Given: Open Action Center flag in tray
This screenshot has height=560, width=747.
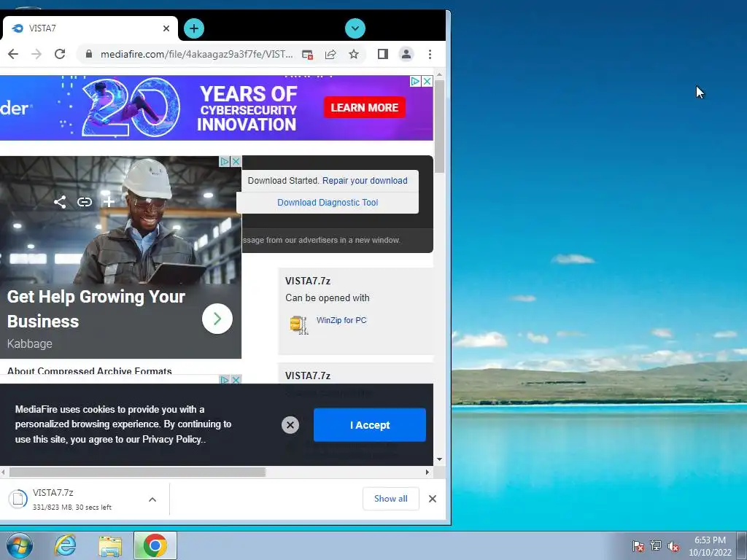Looking at the screenshot, I should point(638,546).
